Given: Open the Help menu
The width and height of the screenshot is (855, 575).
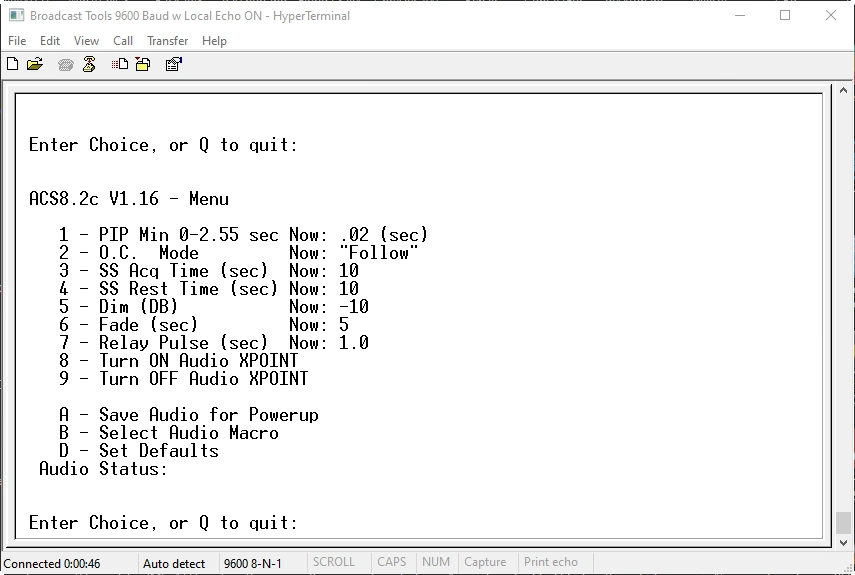Looking at the screenshot, I should pyautogui.click(x=214, y=41).
